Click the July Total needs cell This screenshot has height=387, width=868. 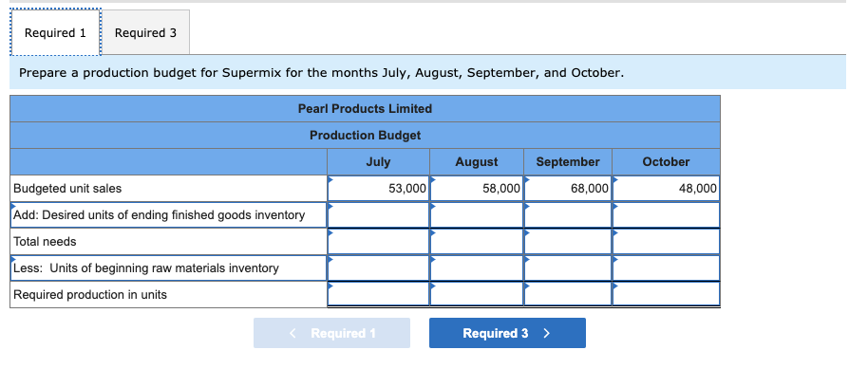379,242
